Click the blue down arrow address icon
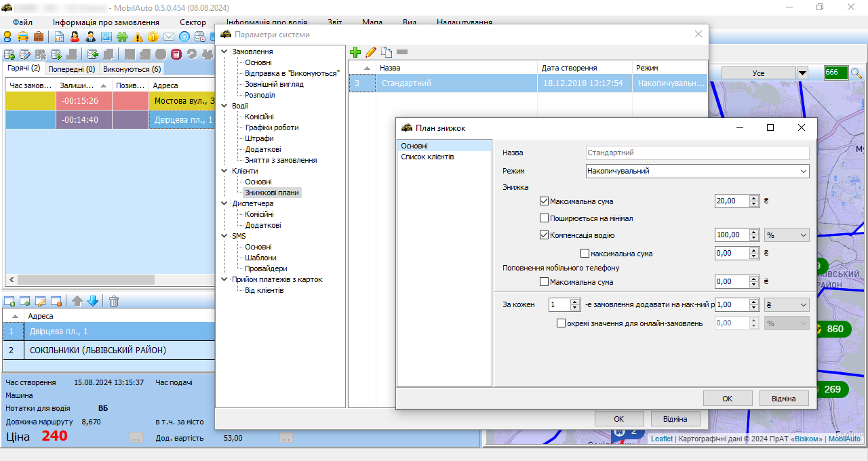This screenshot has width=868, height=461. point(93,301)
